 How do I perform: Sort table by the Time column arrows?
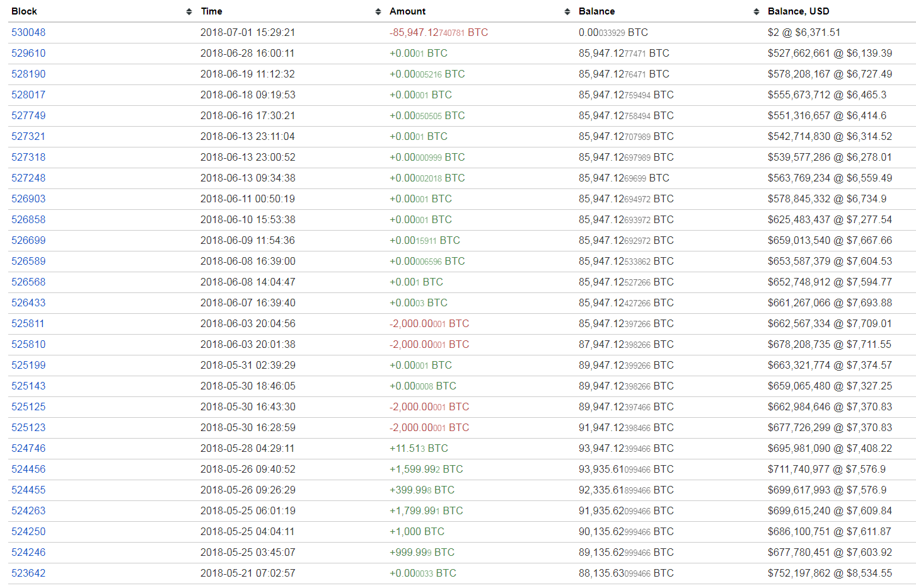tap(378, 12)
